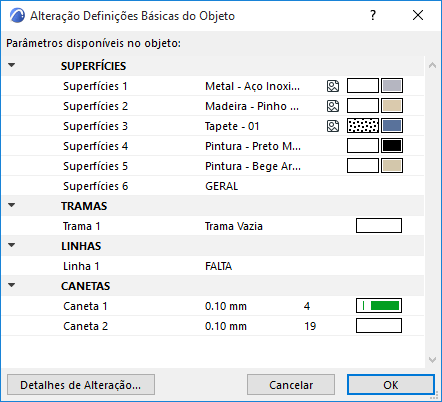Image resolution: width=442 pixels, height=402 pixels.
Task: Select the Superfícies 6 row label
Action: coord(95,186)
